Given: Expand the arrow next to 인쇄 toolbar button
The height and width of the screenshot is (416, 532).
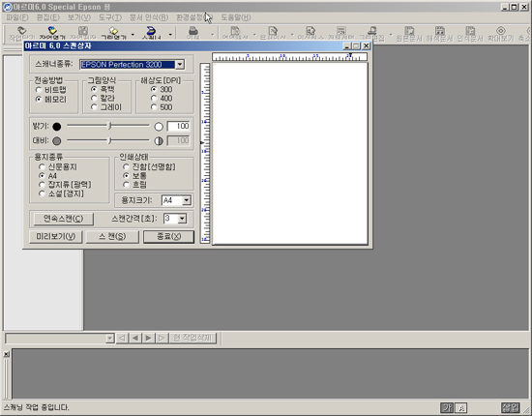Looking at the screenshot, I should click(x=213, y=34).
